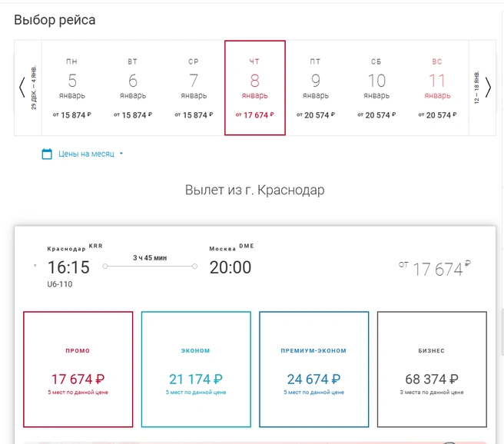The width and height of the screenshot is (504, 444).
Task: Select Monday 5 январь date
Action: [x=72, y=88]
